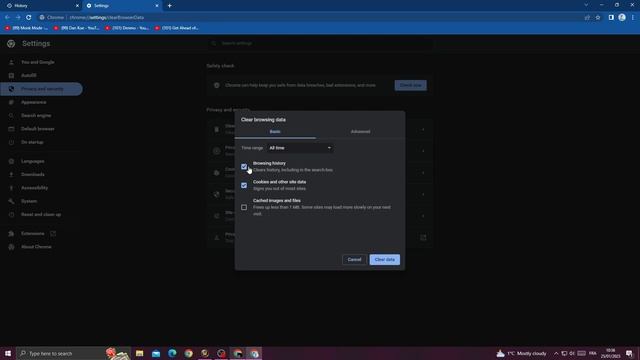The width and height of the screenshot is (640, 360).
Task: Open the weather widget Mostly cloudy
Action: point(521,353)
